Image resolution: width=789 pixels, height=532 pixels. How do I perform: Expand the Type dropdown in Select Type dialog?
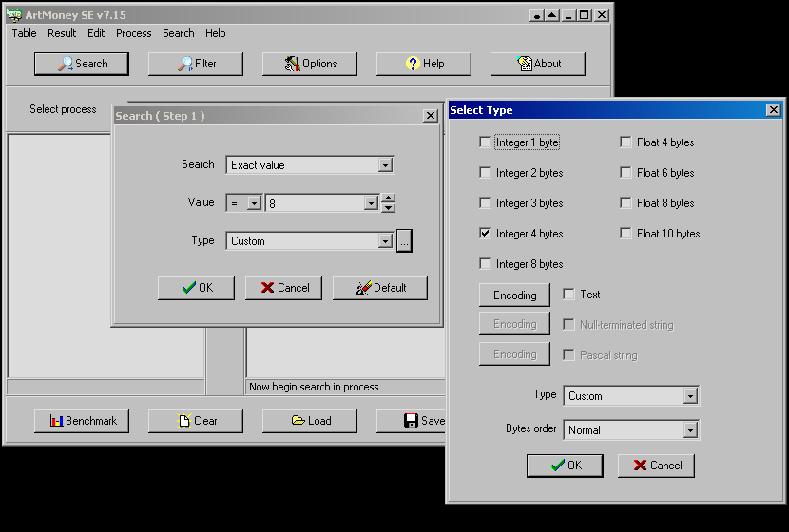click(690, 396)
